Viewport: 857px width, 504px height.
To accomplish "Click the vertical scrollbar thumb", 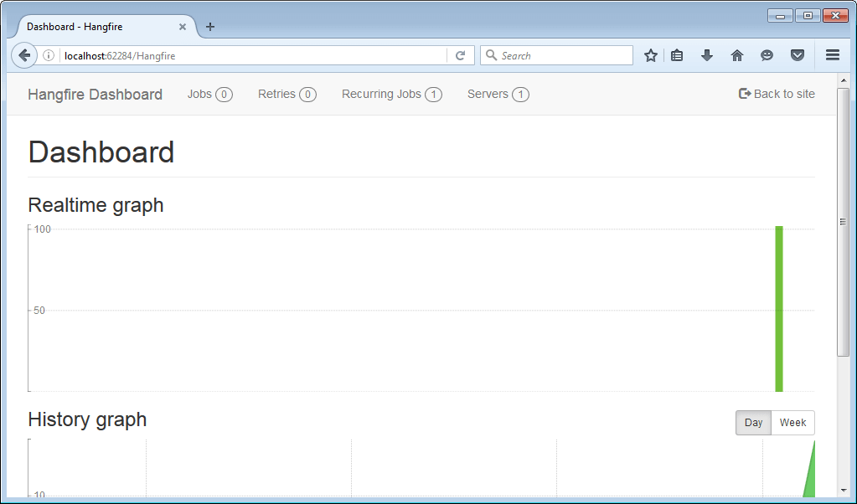I will [843, 222].
